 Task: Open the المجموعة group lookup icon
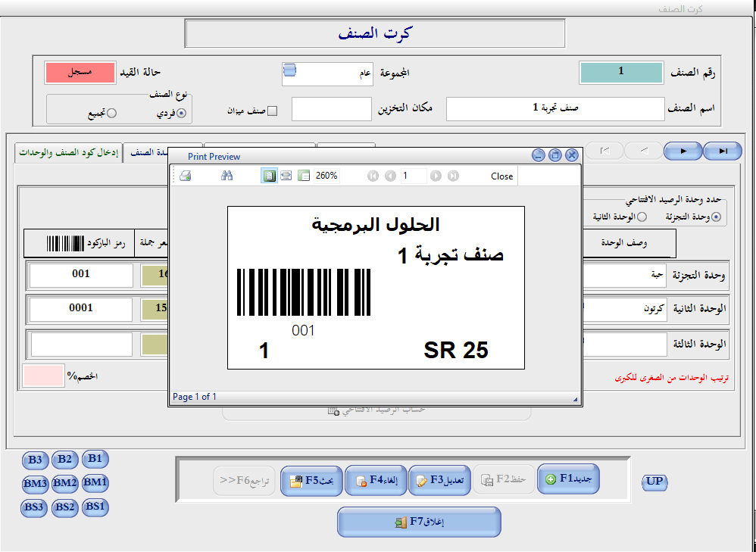[289, 70]
